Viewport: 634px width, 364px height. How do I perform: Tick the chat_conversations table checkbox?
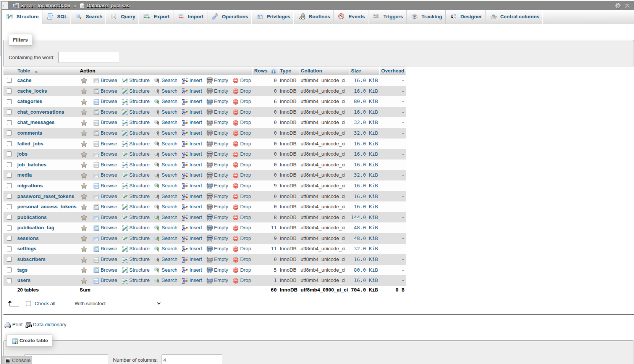click(10, 112)
